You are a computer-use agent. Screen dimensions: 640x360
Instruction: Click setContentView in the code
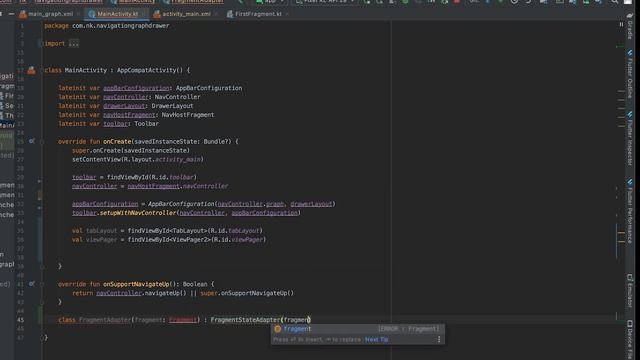click(96, 160)
